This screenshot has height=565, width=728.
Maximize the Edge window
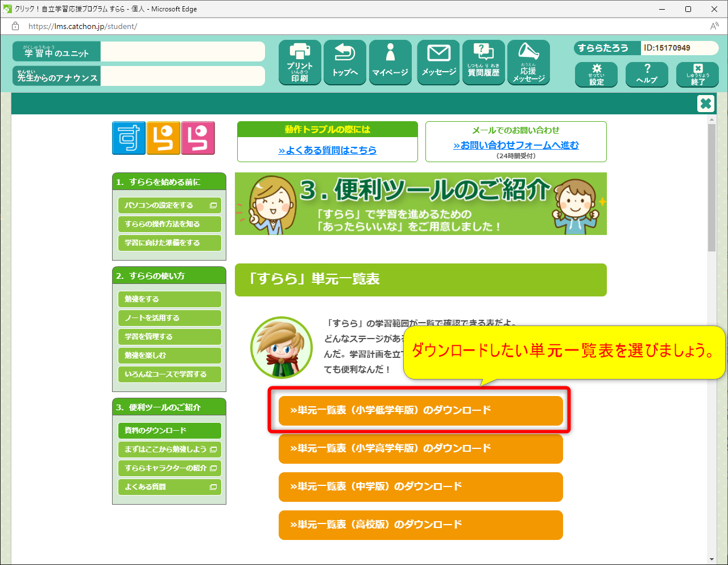688,9
